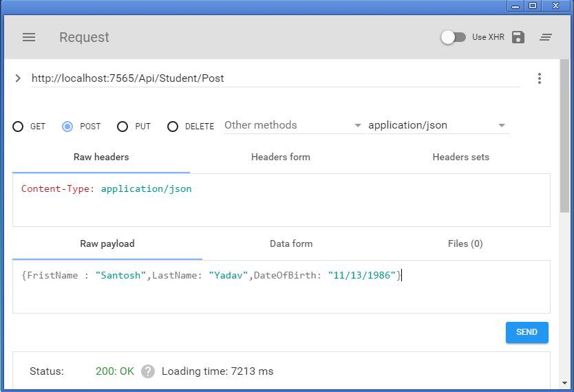Open the three-dot URL options menu

pyautogui.click(x=539, y=78)
